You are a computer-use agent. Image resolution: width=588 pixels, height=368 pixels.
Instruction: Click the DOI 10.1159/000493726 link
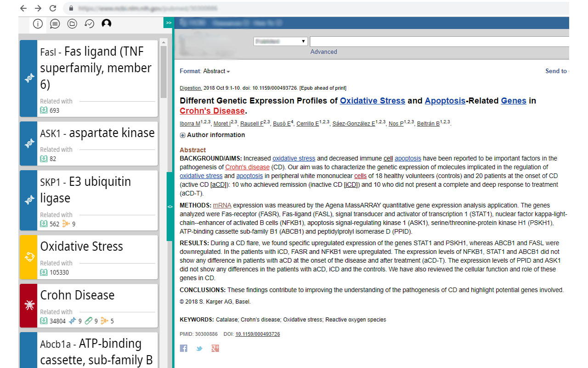(x=257, y=334)
